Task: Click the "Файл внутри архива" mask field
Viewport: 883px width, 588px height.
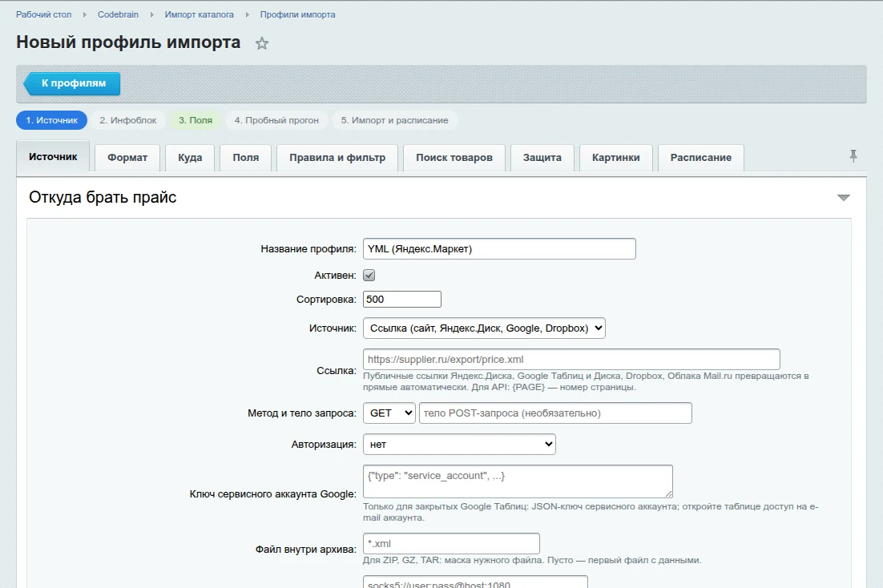Action: coord(452,543)
